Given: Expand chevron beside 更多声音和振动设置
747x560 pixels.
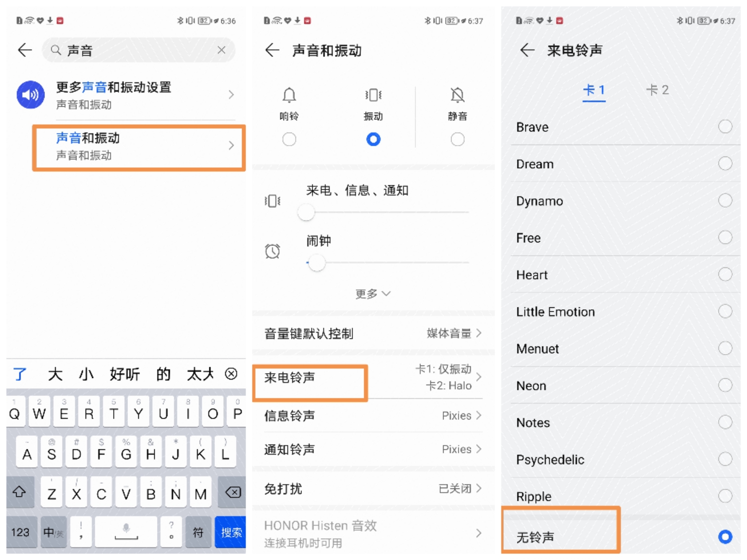Looking at the screenshot, I should click(x=231, y=94).
